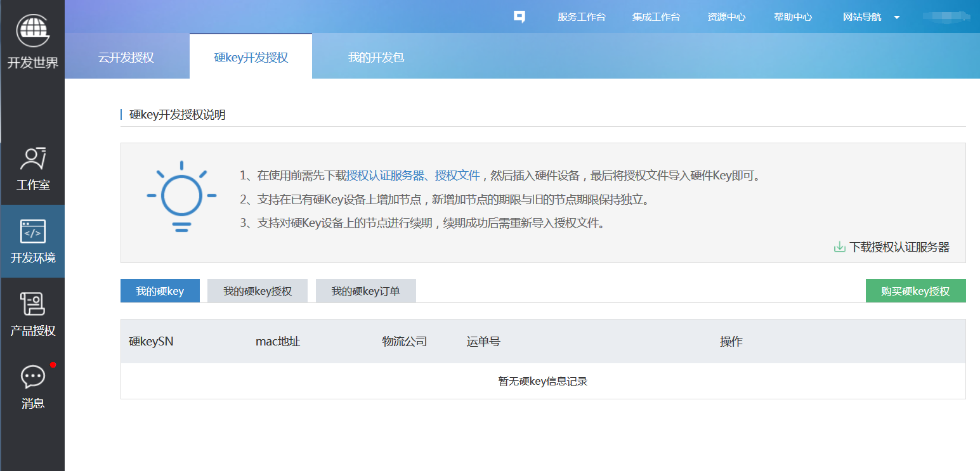This screenshot has width=980, height=471.
Task: Click the blurred user account name
Action: pos(945,17)
